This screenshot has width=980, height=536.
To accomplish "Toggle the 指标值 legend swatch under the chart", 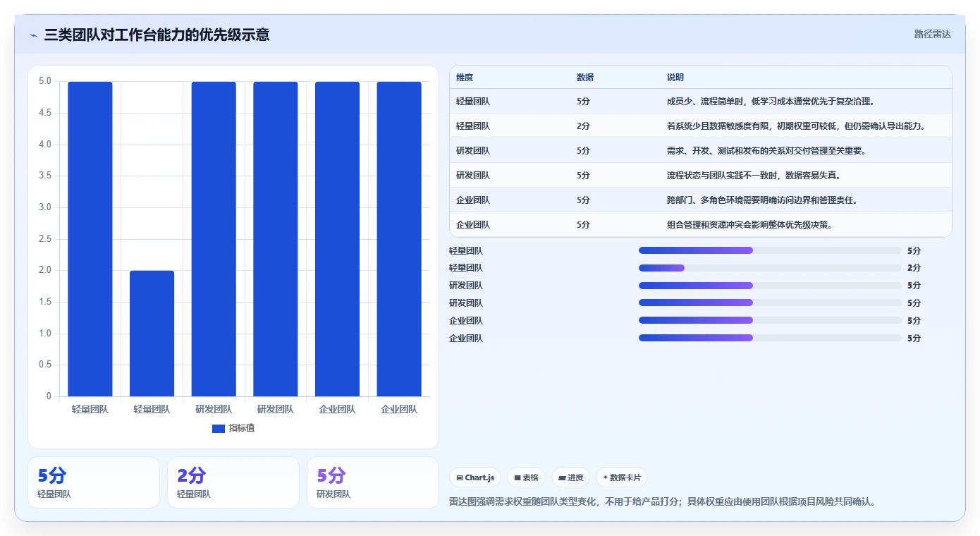I will (x=219, y=428).
